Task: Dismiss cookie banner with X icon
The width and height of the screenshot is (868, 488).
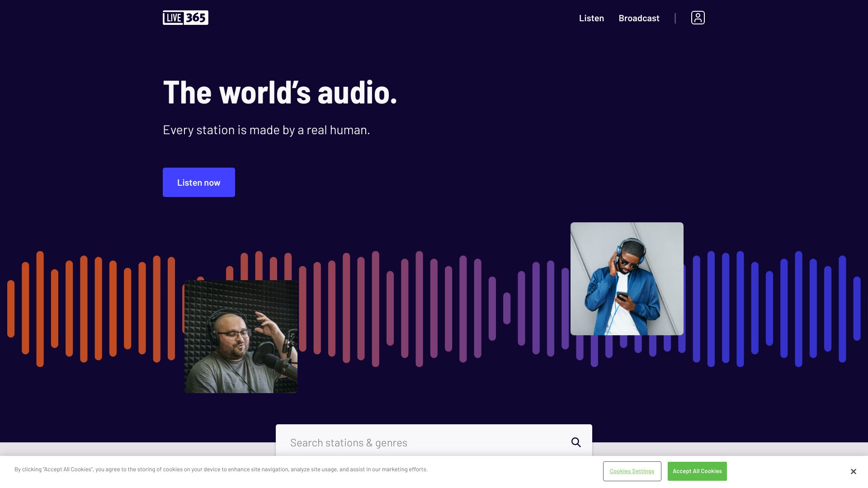Action: point(853,471)
